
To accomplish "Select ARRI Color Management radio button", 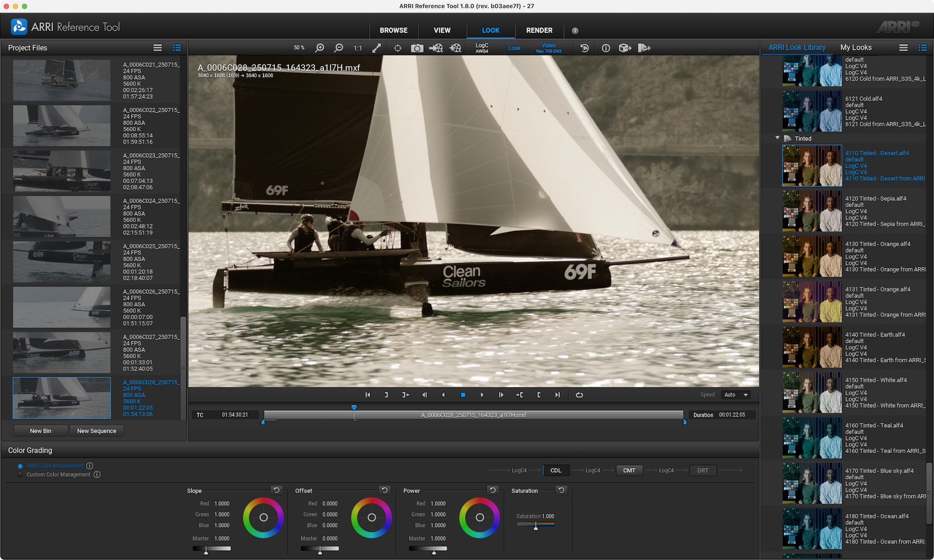I will click(20, 466).
